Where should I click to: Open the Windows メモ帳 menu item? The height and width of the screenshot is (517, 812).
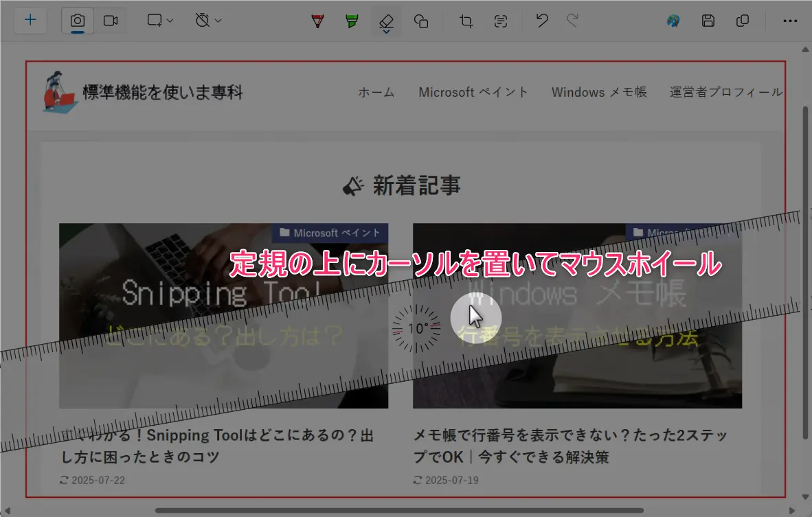599,93
